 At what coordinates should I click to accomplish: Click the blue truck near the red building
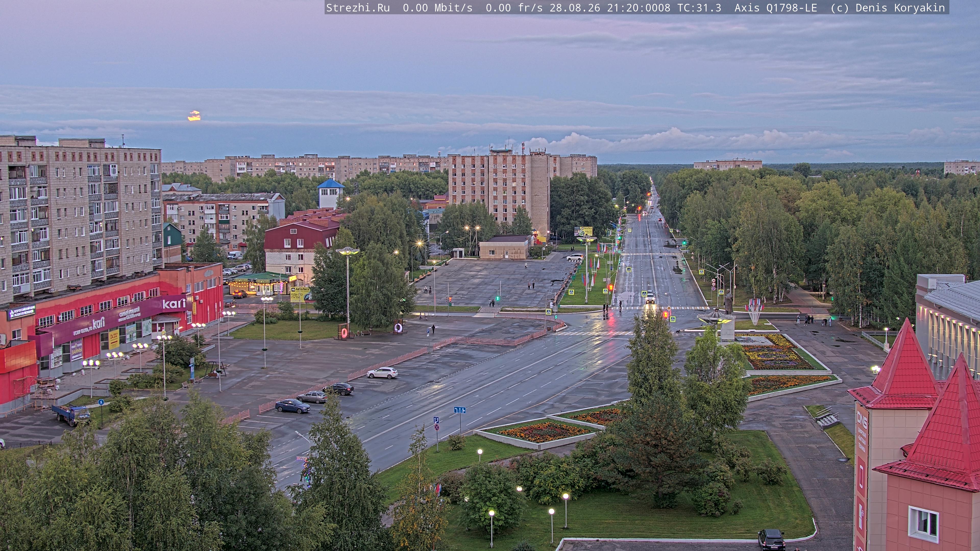pos(71,415)
